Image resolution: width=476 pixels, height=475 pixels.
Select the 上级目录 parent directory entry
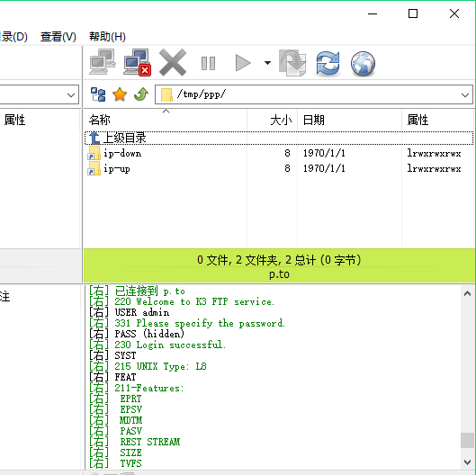click(279, 138)
